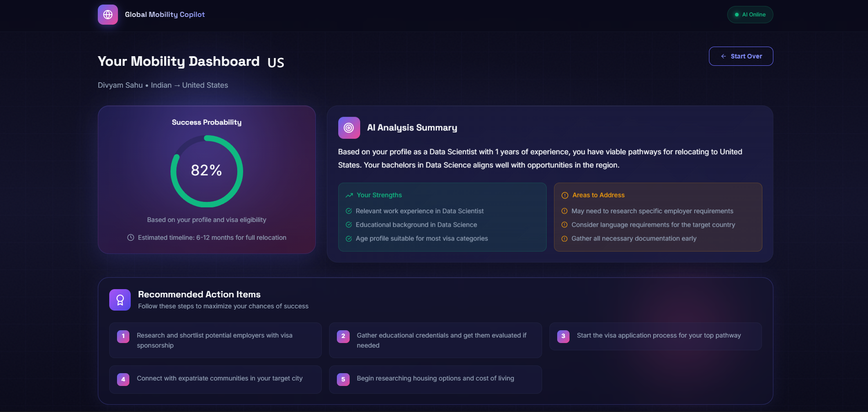Click the AI Analysis Summary target icon
This screenshot has width=868, height=412.
pyautogui.click(x=349, y=128)
